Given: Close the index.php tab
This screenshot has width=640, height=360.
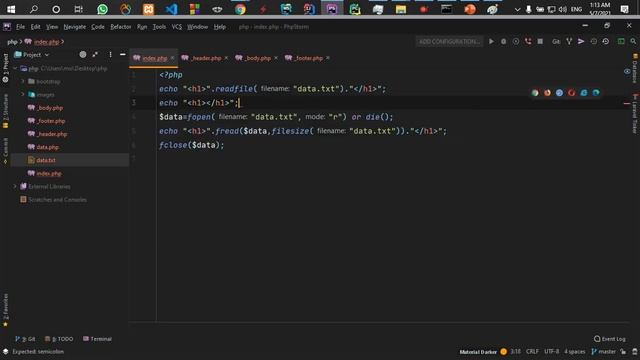Looking at the screenshot, I should pos(172,58).
